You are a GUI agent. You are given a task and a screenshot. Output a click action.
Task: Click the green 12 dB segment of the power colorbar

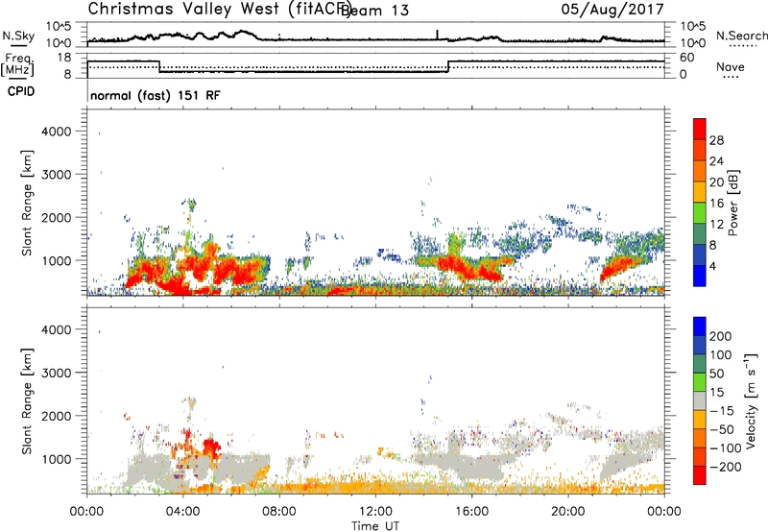(x=700, y=212)
